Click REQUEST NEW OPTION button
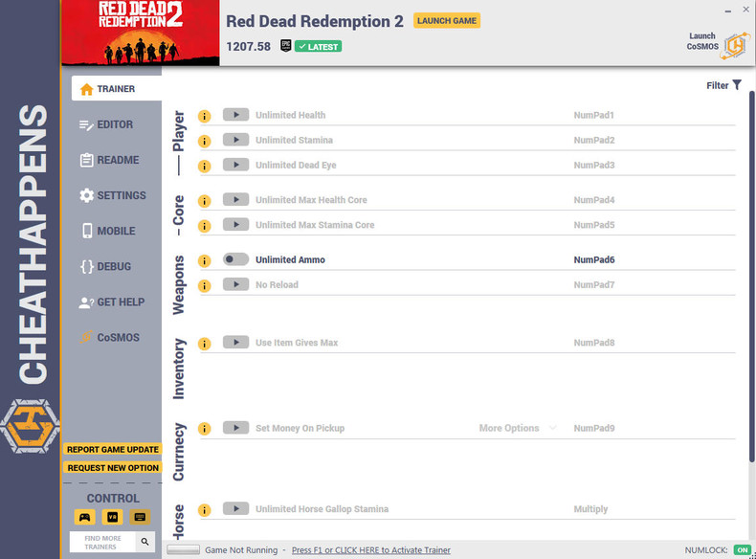 [113, 468]
